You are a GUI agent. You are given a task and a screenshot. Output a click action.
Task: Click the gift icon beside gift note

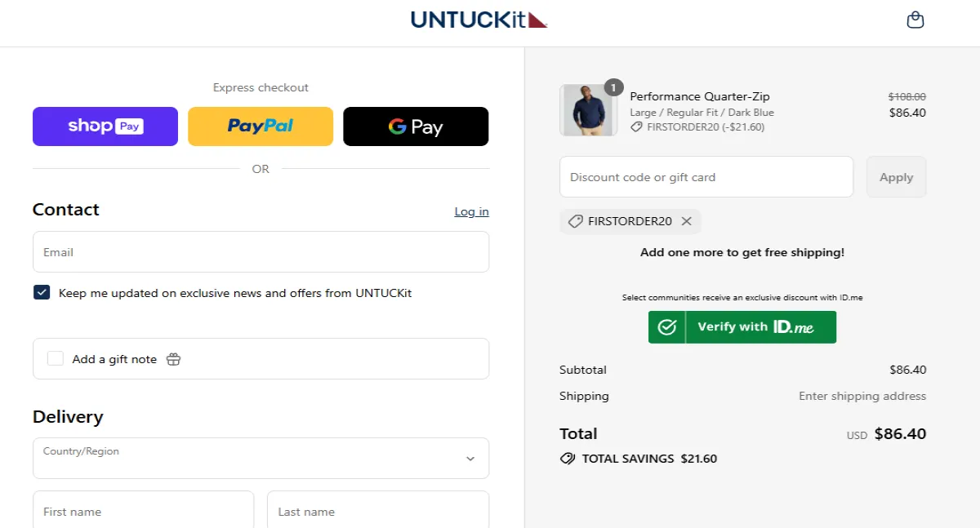coord(173,359)
